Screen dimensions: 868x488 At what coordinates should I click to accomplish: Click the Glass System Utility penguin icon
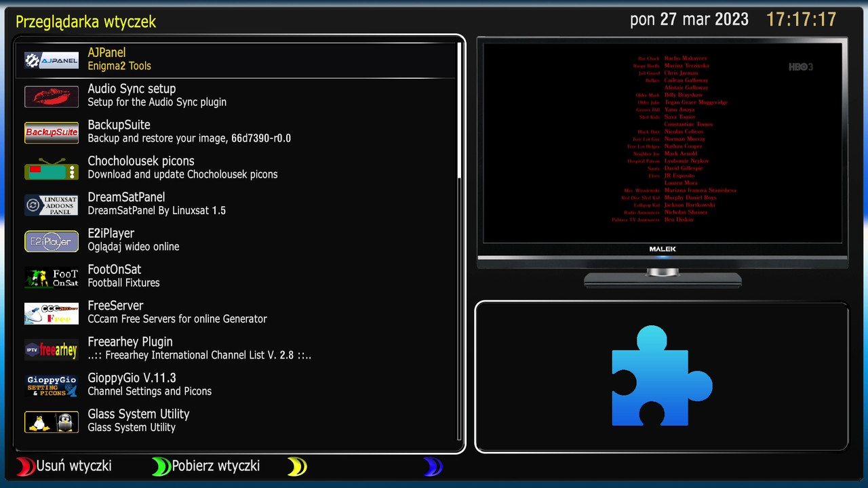[x=52, y=422]
